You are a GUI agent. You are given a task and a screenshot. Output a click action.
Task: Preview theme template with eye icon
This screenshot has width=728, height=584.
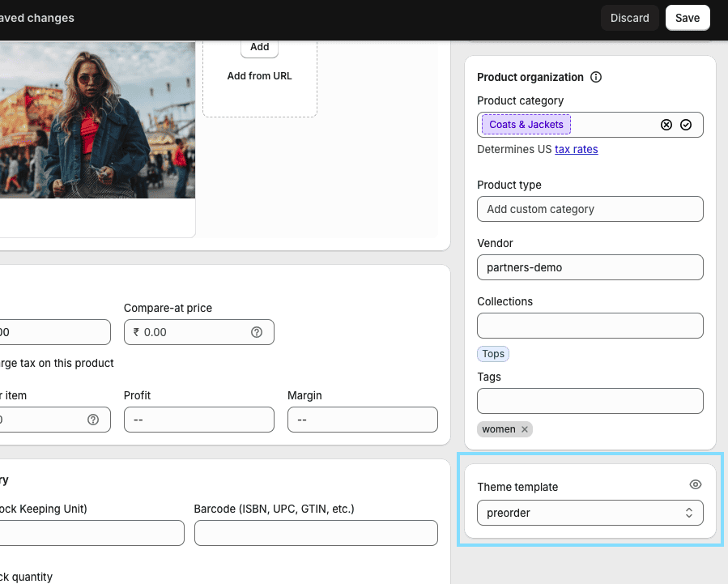(695, 484)
